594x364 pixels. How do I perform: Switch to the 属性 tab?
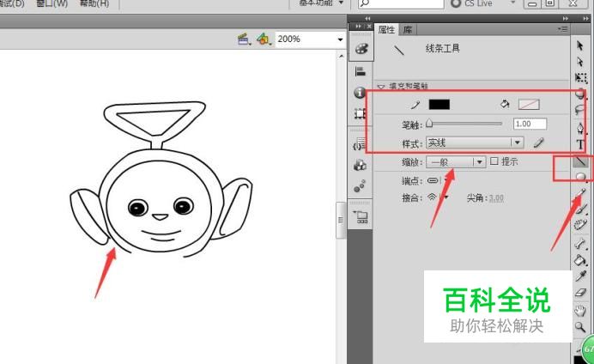pos(386,29)
